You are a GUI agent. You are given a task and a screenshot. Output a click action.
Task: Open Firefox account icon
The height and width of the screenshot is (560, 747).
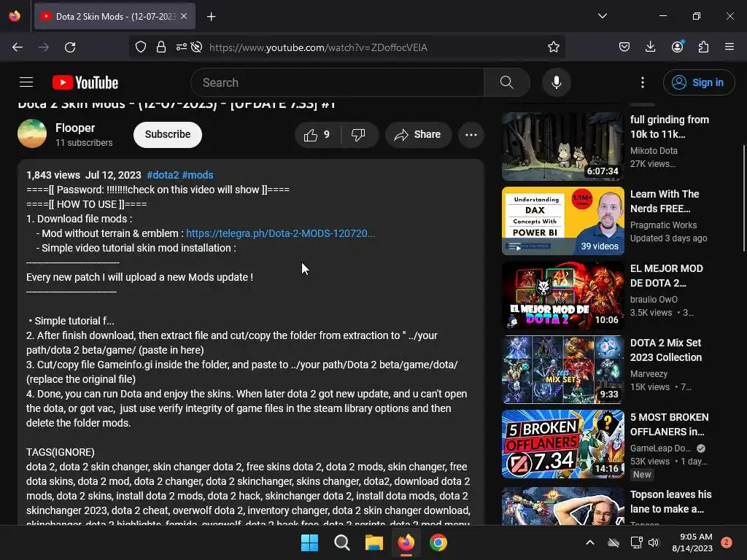click(x=677, y=47)
